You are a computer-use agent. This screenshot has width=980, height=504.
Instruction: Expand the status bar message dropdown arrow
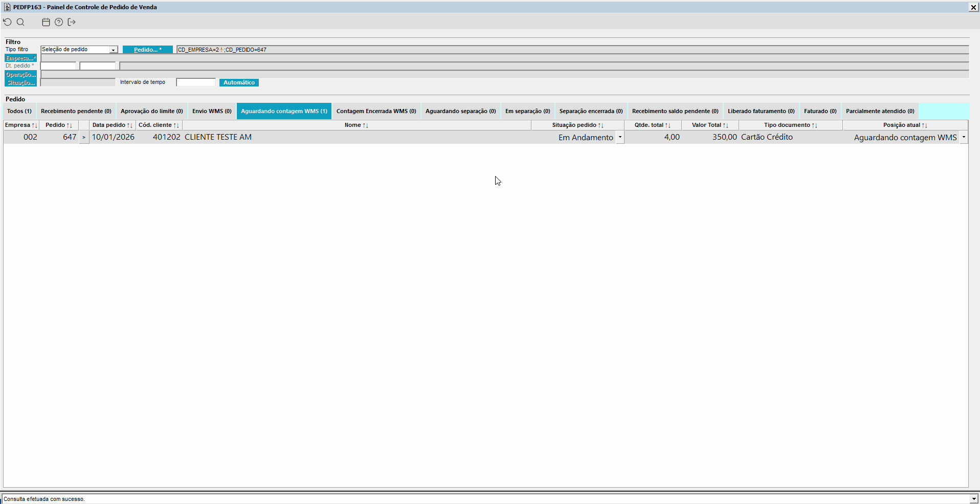pos(974,499)
